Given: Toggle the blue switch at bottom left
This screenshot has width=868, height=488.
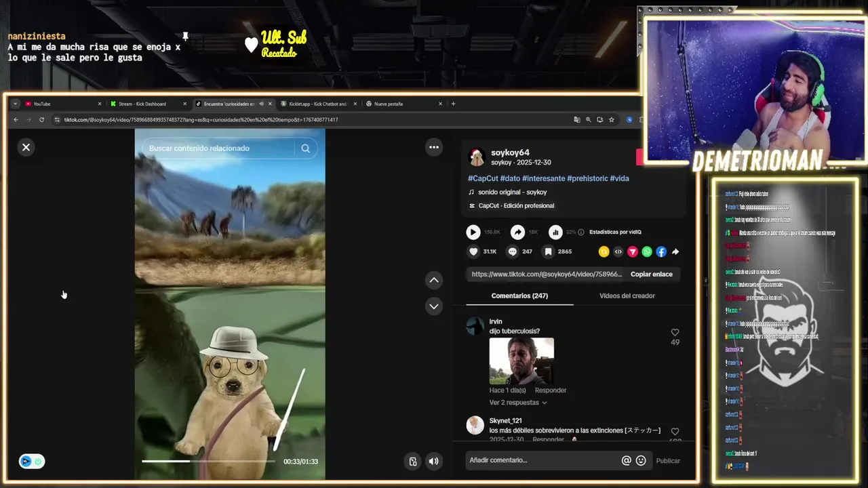Looking at the screenshot, I should tap(32, 462).
